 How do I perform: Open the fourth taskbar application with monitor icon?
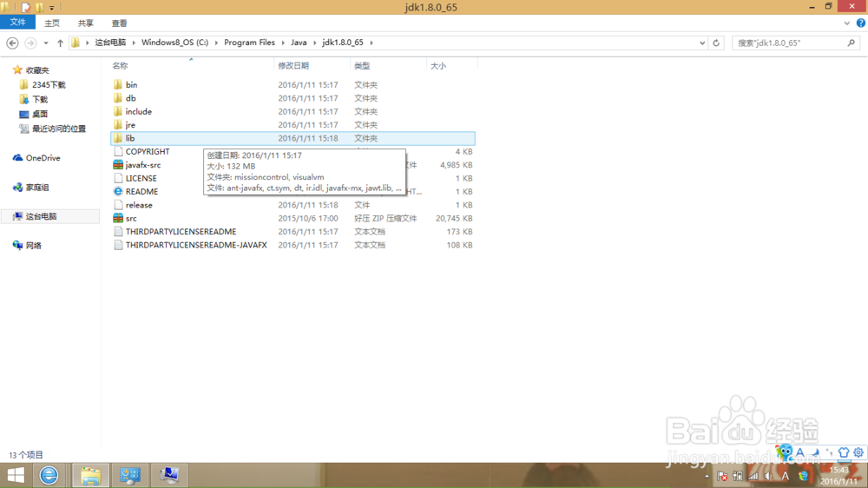(x=169, y=475)
